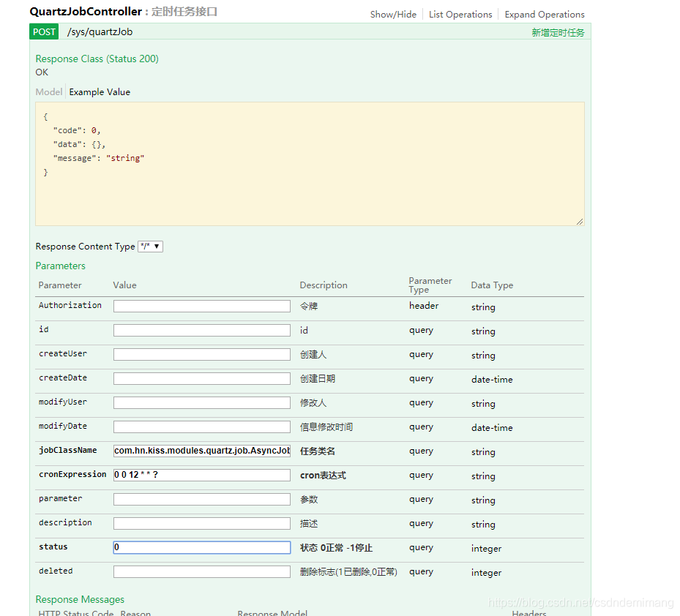Focus the description value field

pyautogui.click(x=202, y=523)
